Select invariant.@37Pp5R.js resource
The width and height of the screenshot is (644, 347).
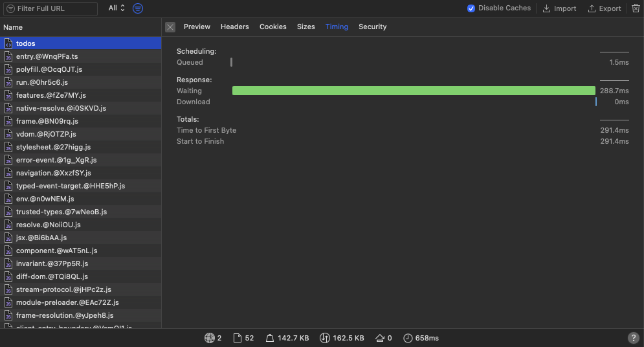[80, 263]
